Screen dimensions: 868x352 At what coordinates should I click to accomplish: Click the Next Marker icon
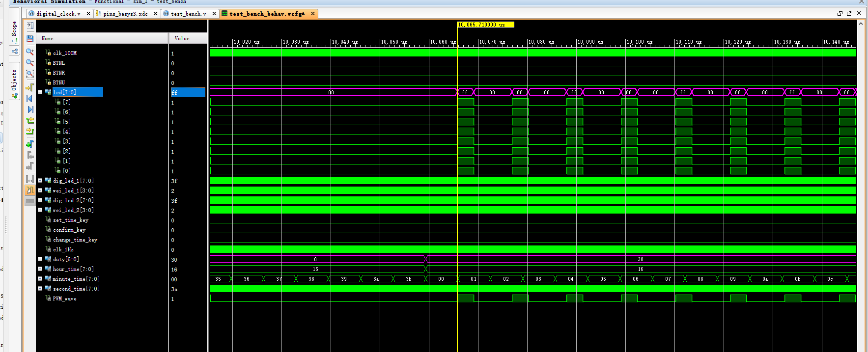(x=30, y=166)
